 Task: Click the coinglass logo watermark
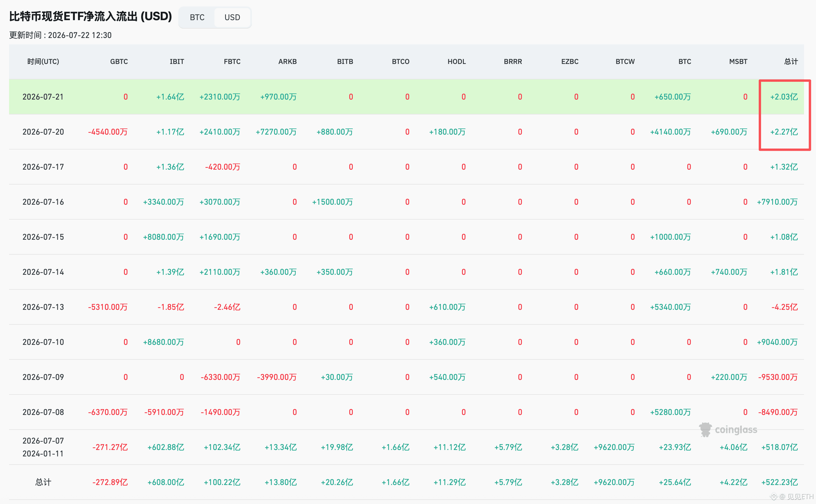[x=728, y=430]
